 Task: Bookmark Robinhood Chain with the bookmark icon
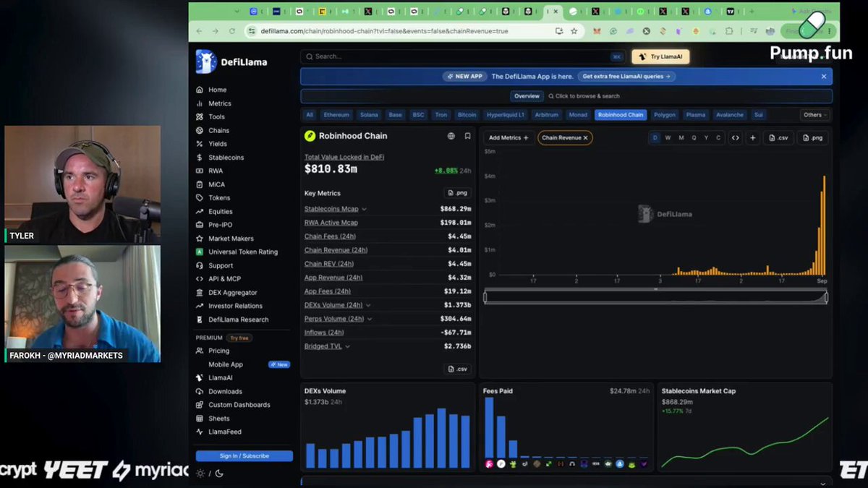[468, 136]
